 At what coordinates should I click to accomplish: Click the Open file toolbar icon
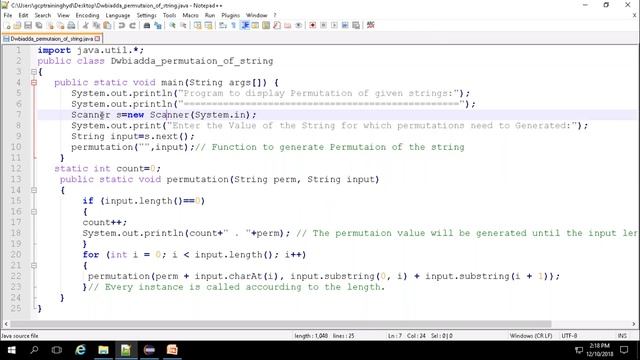click(17, 25)
